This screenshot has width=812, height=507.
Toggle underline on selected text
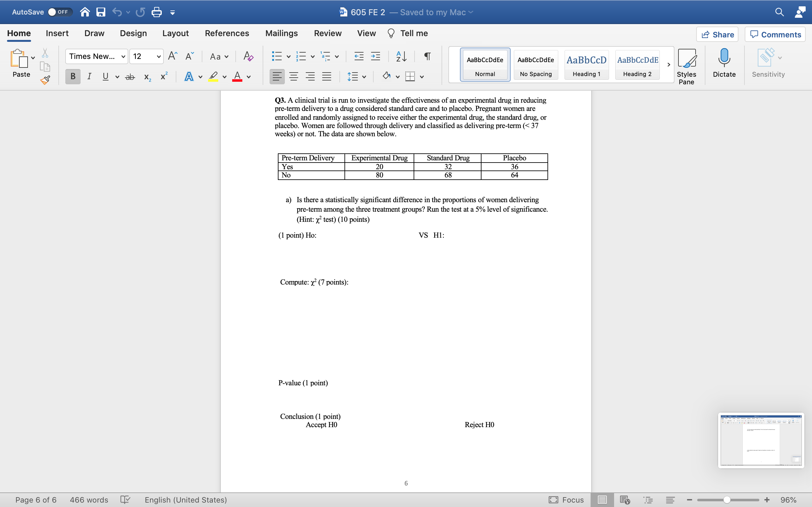tap(105, 76)
